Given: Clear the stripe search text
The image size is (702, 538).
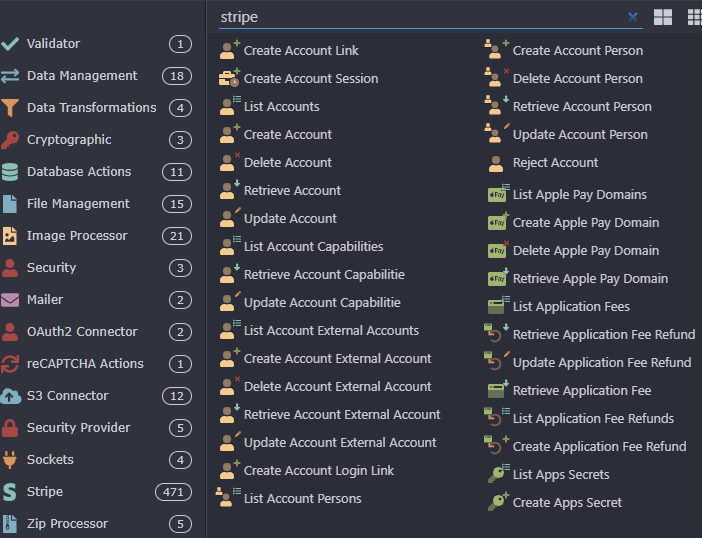Looking at the screenshot, I should 633,17.
